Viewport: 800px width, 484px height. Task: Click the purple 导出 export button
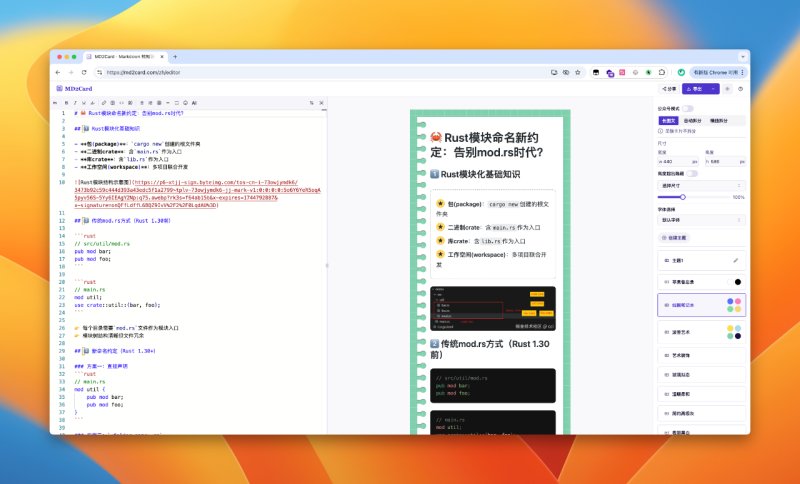tap(694, 89)
